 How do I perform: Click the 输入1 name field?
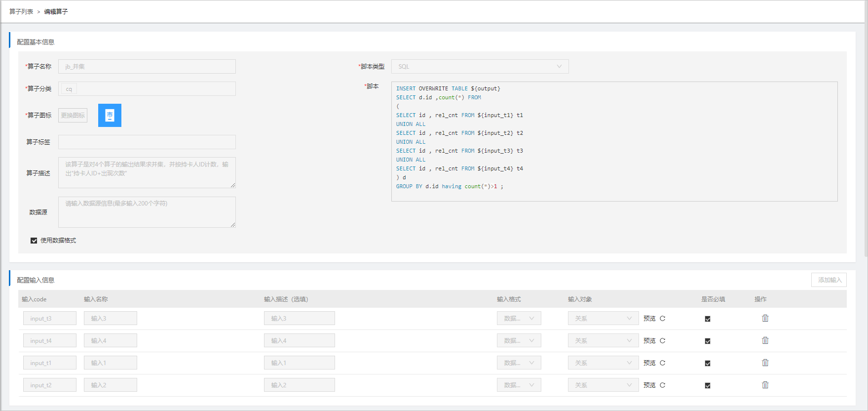click(111, 363)
